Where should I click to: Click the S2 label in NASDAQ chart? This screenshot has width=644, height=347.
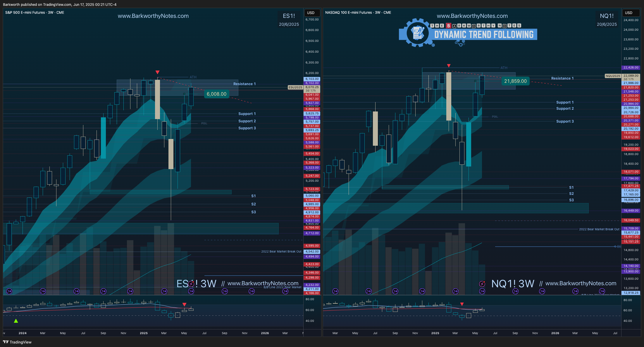click(x=571, y=194)
